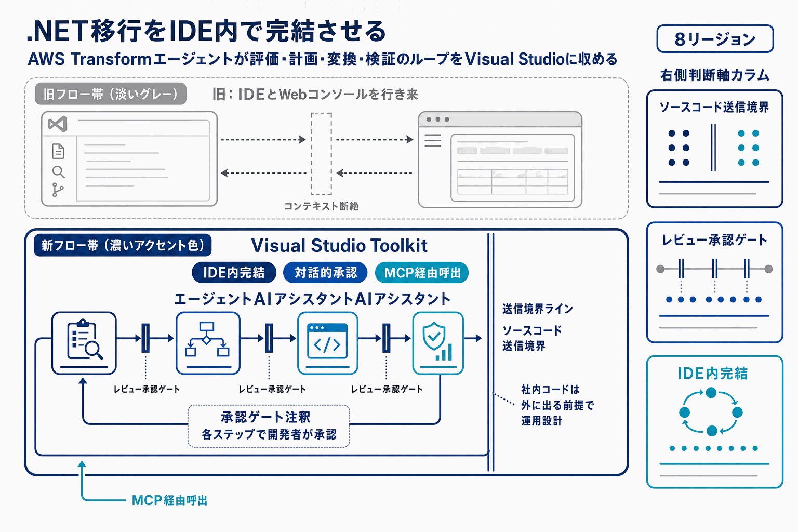Click the validation shield-check step icon
This screenshot has width=798, height=532.
[438, 343]
